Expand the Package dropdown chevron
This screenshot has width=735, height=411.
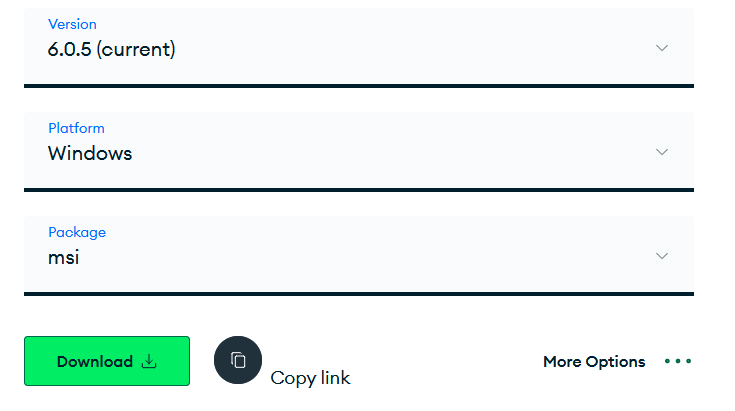pos(661,256)
